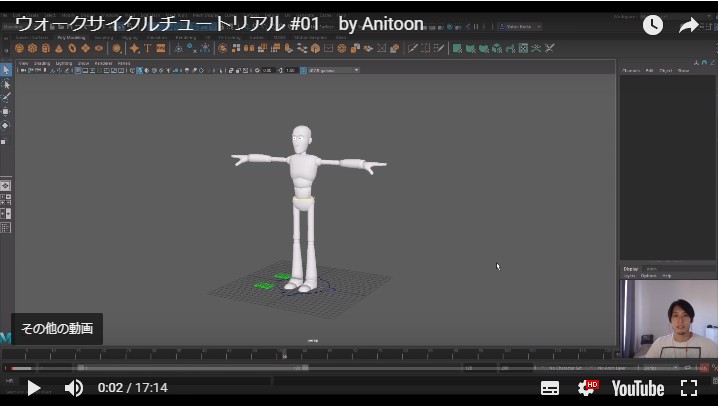
Task: Toggle red Auto Keyframe button
Action: [x=704, y=368]
